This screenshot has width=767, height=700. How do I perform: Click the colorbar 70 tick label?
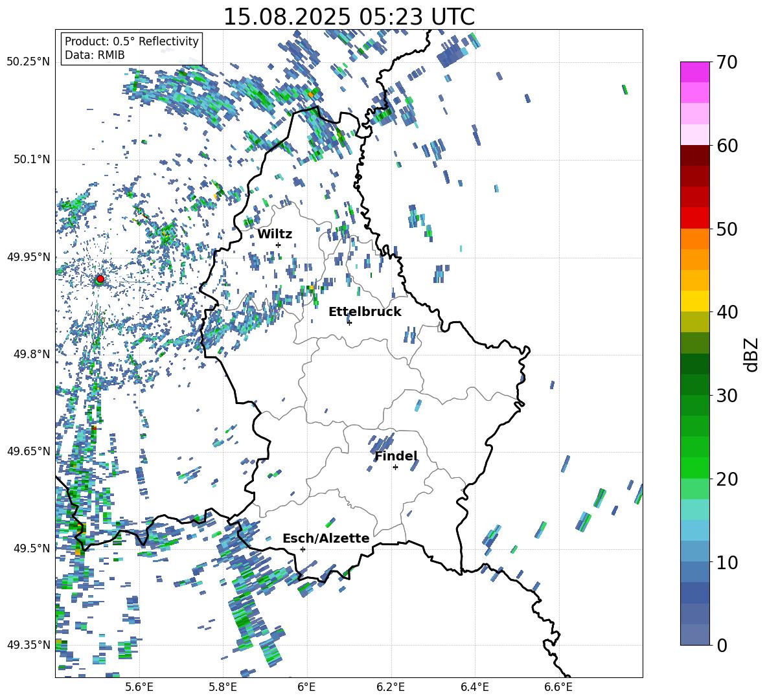(x=727, y=62)
